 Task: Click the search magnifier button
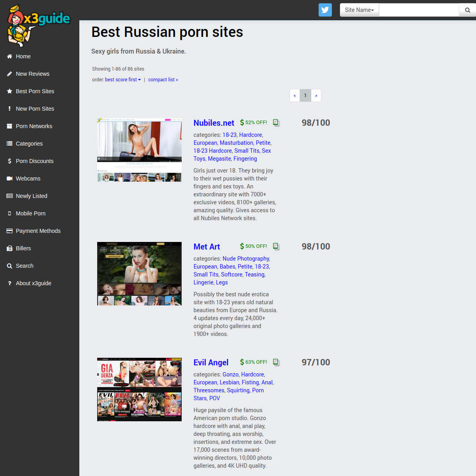click(468, 10)
